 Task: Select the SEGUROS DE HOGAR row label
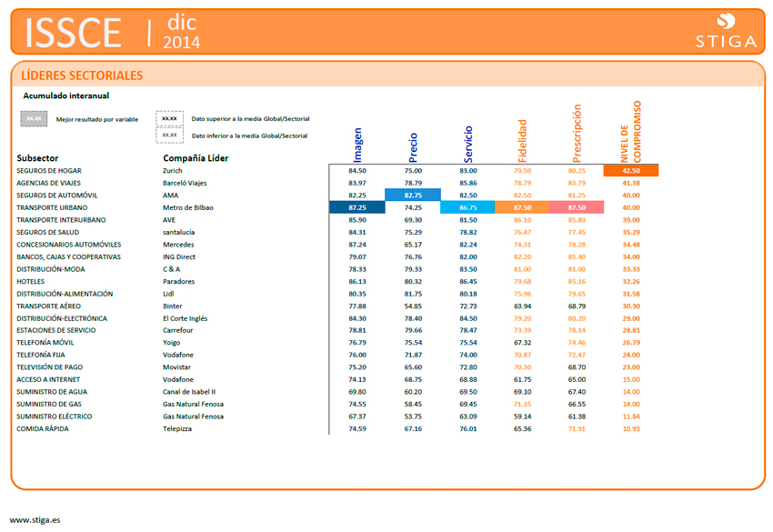point(49,171)
